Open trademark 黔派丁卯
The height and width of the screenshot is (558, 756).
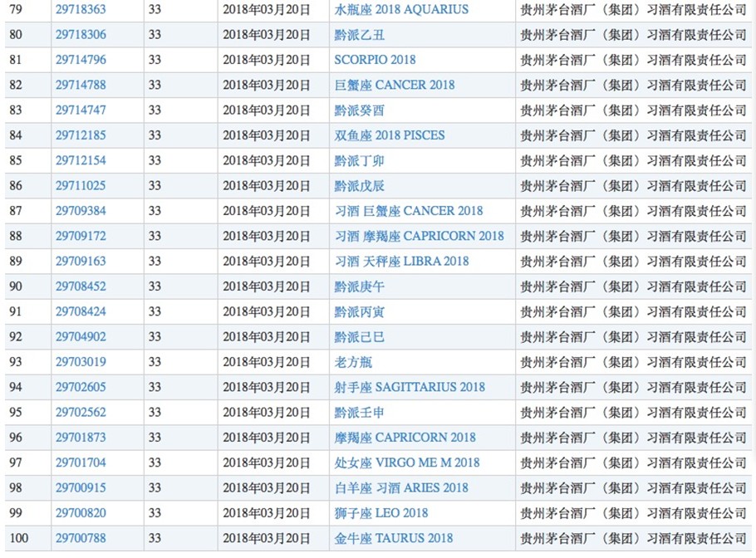[359, 160]
